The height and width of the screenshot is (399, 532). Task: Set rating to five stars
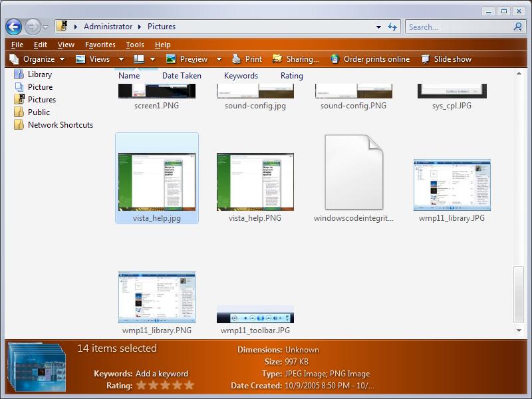[x=190, y=385]
